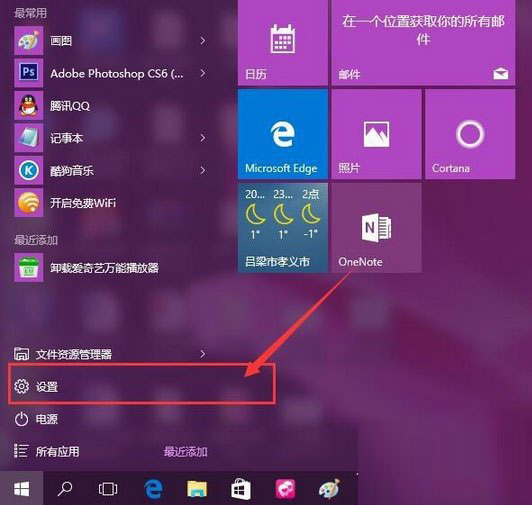Screen dimensions: 532x505
Task: Open File Explorer from the taskbar
Action: click(x=197, y=489)
